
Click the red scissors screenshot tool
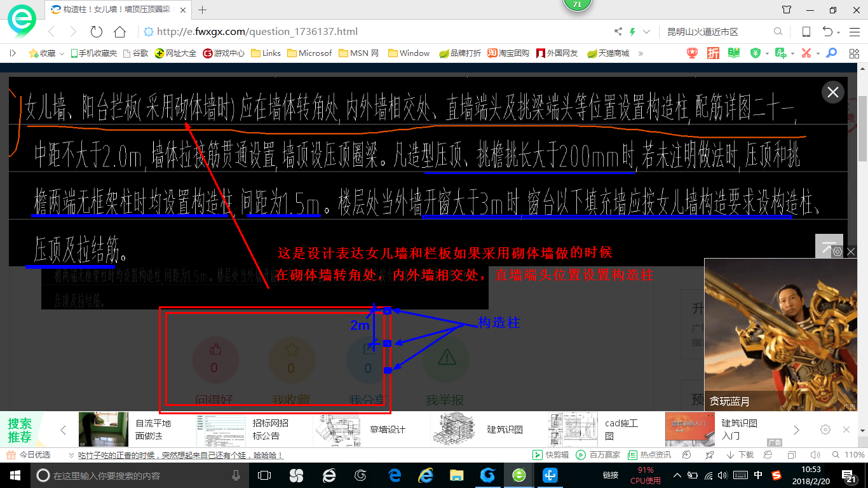[x=806, y=53]
